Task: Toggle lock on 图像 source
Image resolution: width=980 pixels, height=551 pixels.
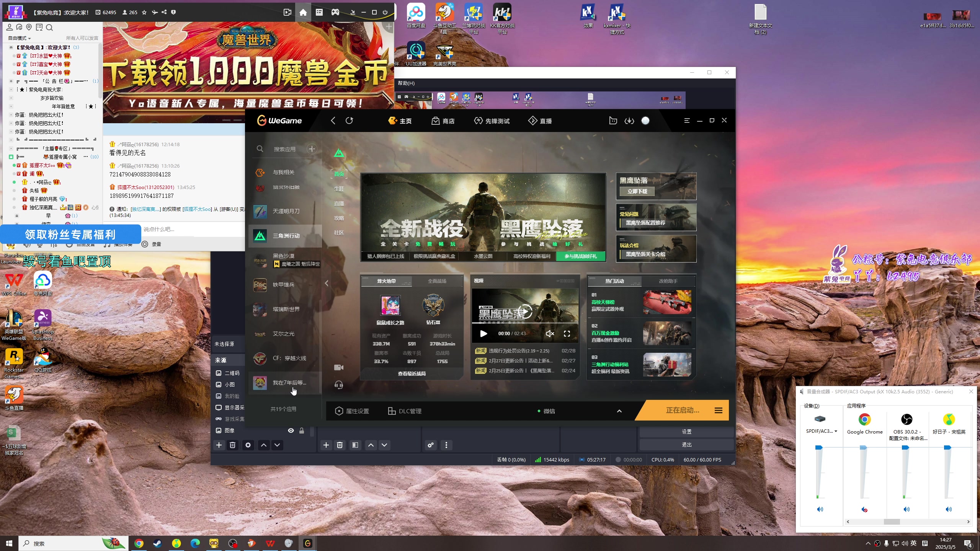Action: [x=302, y=430]
